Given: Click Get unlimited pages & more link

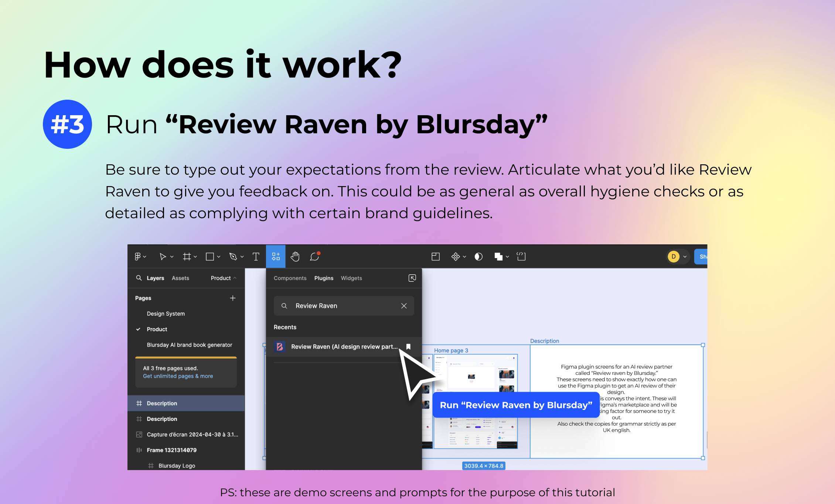Looking at the screenshot, I should click(178, 376).
